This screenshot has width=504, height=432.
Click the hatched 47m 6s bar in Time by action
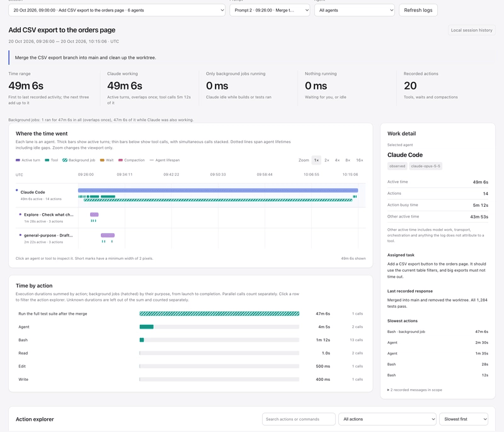tap(219, 313)
